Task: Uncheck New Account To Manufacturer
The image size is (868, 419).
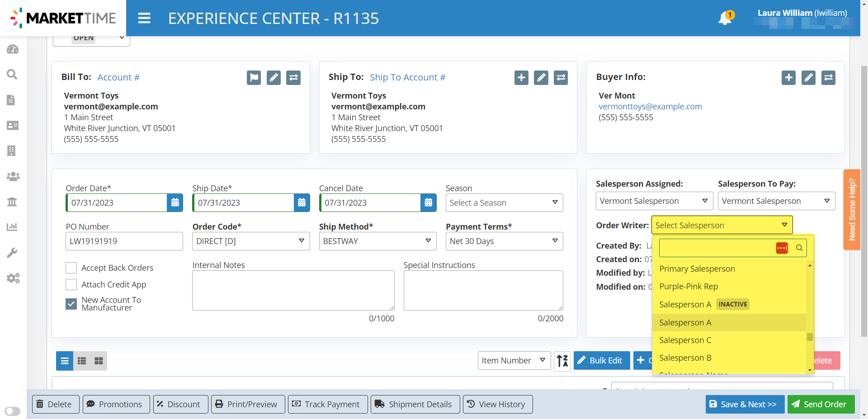Action: click(x=71, y=304)
